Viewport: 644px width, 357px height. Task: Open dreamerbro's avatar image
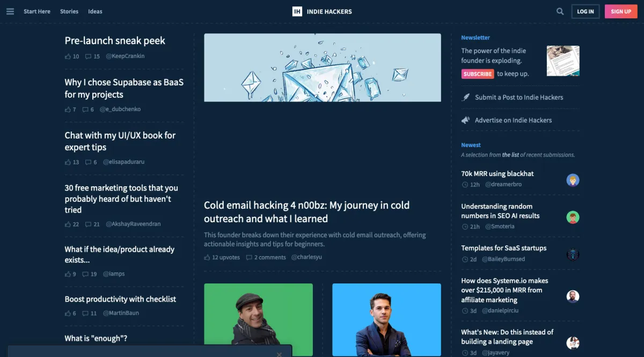[573, 180]
